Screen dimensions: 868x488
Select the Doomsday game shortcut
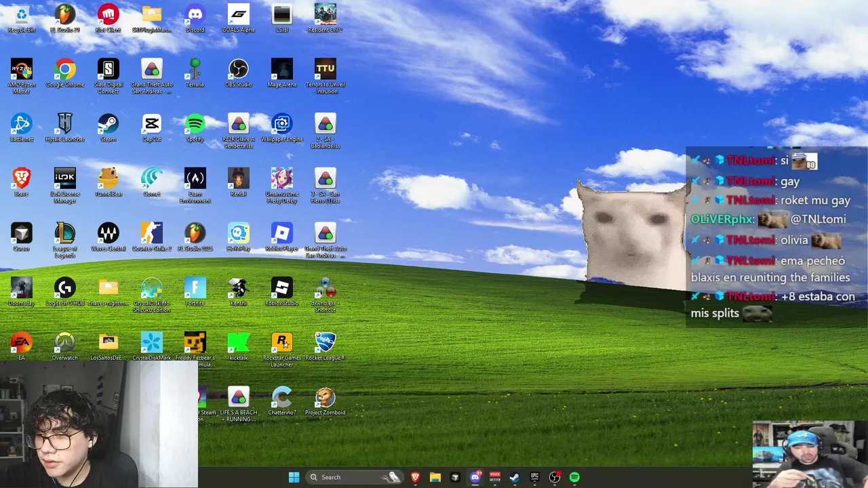pos(22,292)
